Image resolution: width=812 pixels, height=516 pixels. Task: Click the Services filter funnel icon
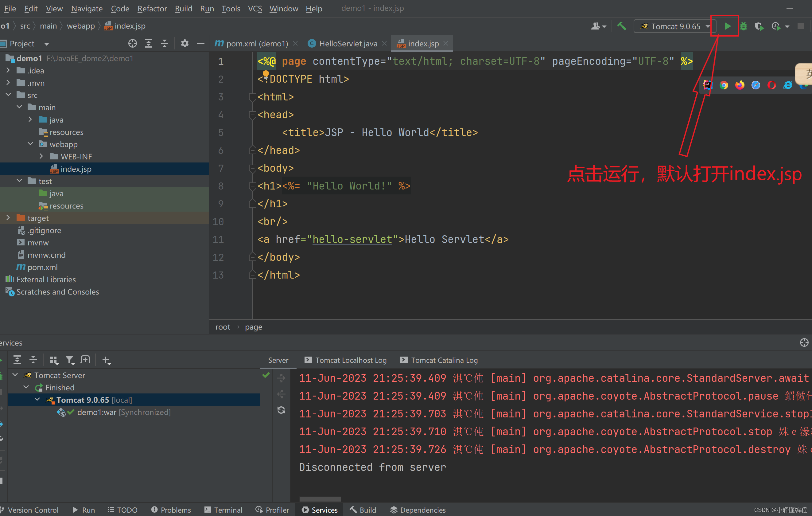point(69,360)
